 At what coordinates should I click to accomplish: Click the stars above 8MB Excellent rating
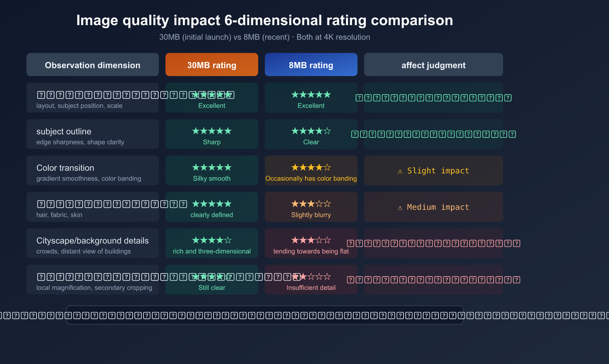click(311, 94)
